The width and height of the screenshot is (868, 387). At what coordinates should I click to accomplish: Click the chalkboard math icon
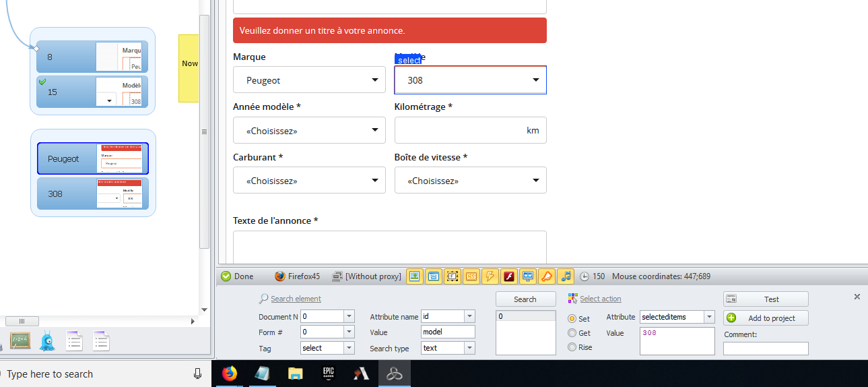click(20, 340)
